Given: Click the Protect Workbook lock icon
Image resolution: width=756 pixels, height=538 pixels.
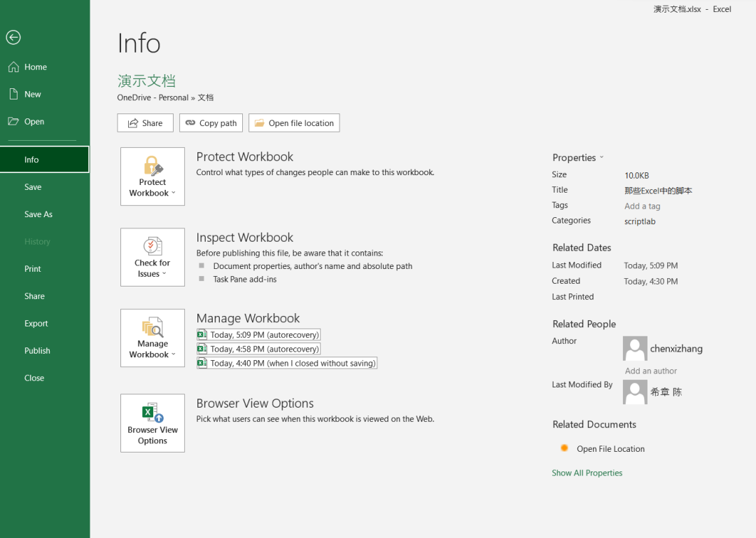Looking at the screenshot, I should pyautogui.click(x=153, y=166).
